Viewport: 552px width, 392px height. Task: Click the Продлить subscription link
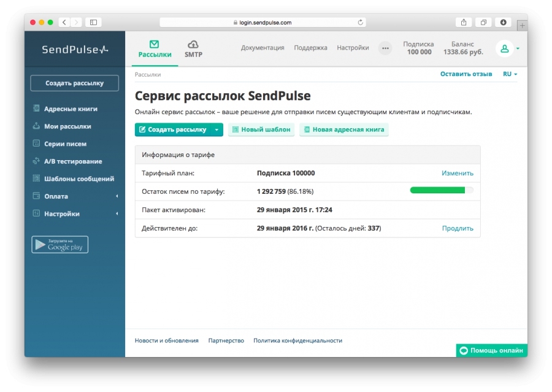(458, 228)
